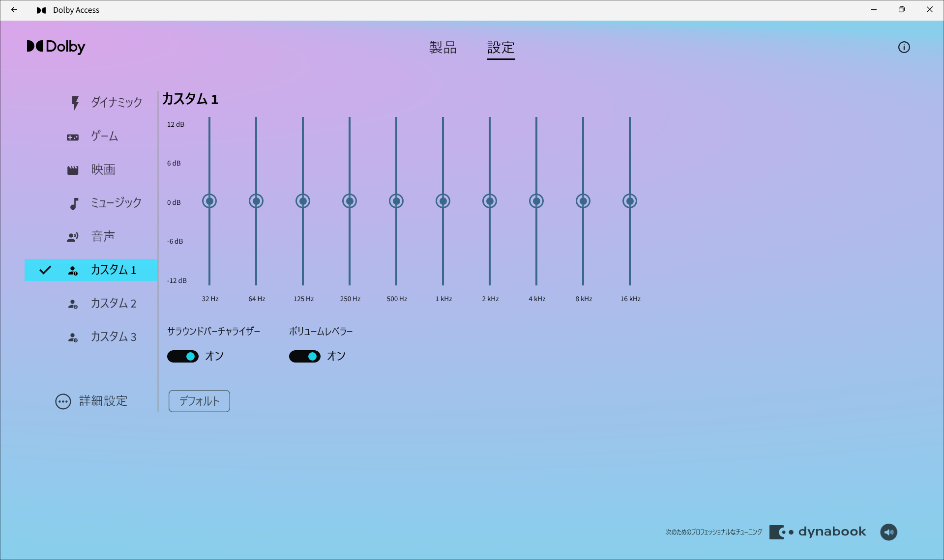The height and width of the screenshot is (560, 944).
Task: Click the speaker icon near dynabook logo
Action: tap(889, 532)
